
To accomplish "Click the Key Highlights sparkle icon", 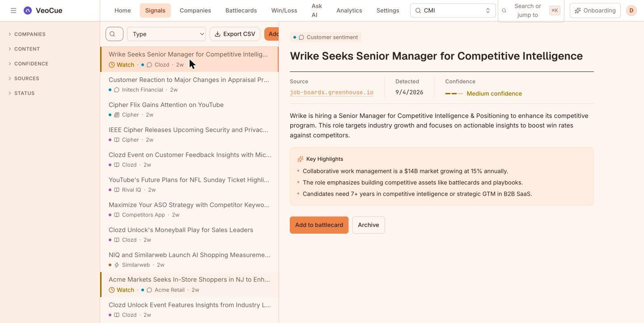I will [x=301, y=159].
